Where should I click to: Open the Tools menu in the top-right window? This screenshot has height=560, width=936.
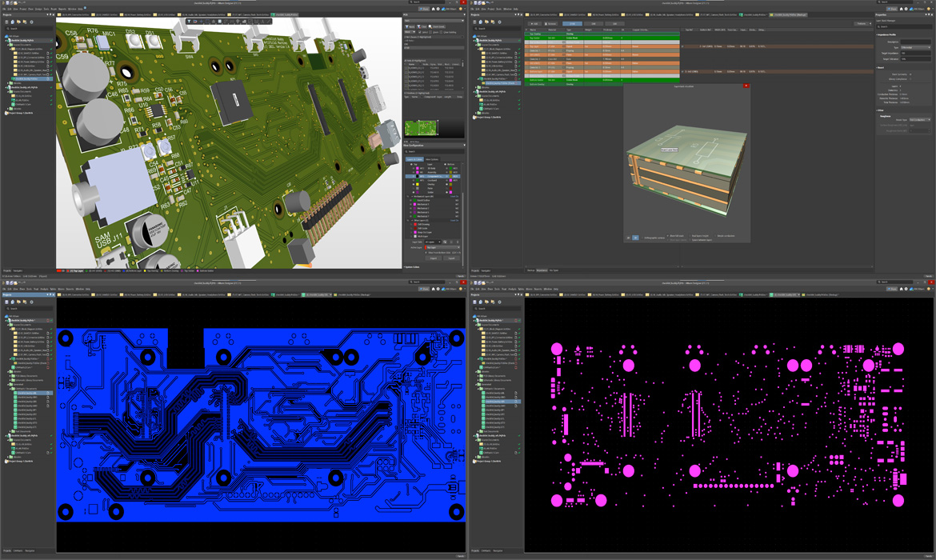click(499, 9)
